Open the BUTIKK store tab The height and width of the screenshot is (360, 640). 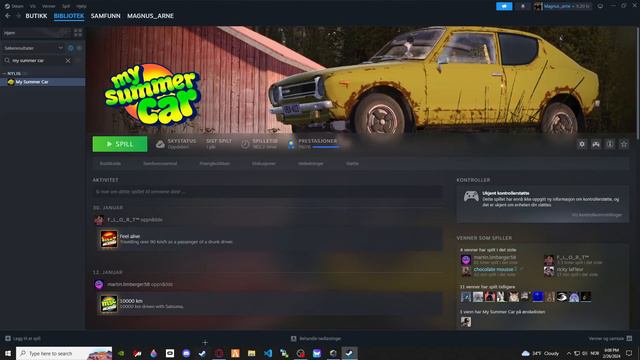[36, 16]
